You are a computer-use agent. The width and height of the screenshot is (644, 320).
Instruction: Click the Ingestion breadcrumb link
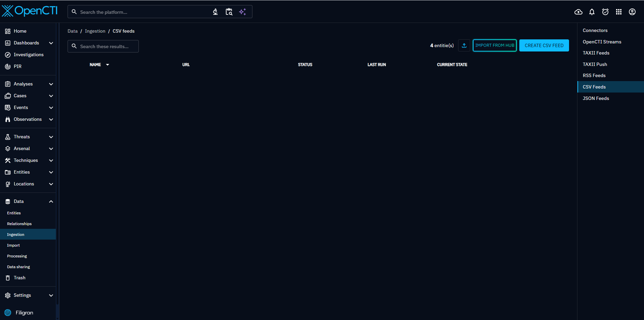pyautogui.click(x=95, y=31)
